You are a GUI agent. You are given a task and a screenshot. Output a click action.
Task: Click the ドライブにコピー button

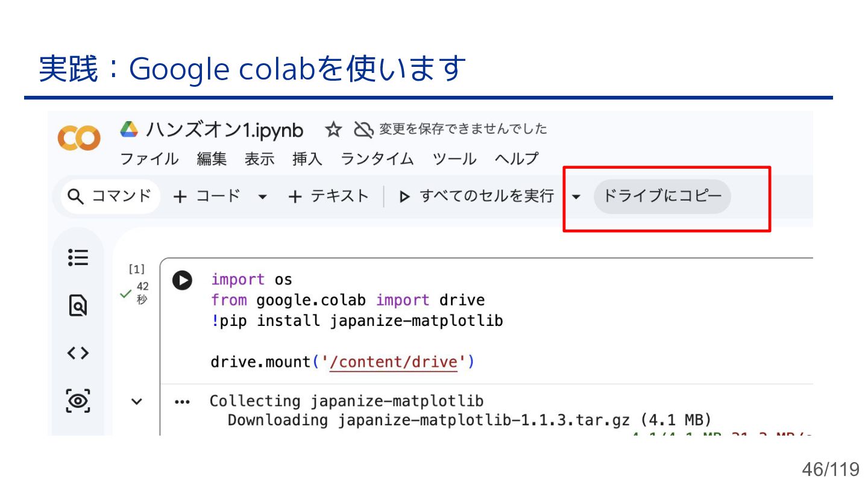tap(662, 196)
